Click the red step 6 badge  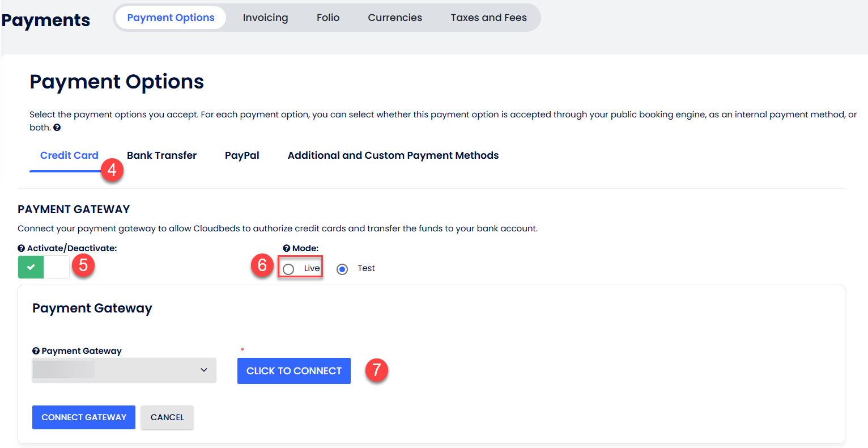click(x=262, y=265)
